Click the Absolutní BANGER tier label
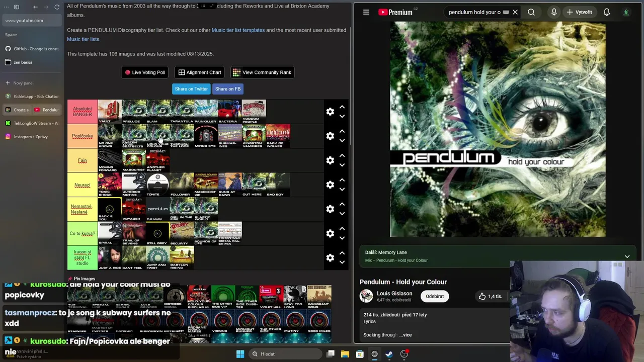This screenshot has width=644, height=362. [x=83, y=112]
